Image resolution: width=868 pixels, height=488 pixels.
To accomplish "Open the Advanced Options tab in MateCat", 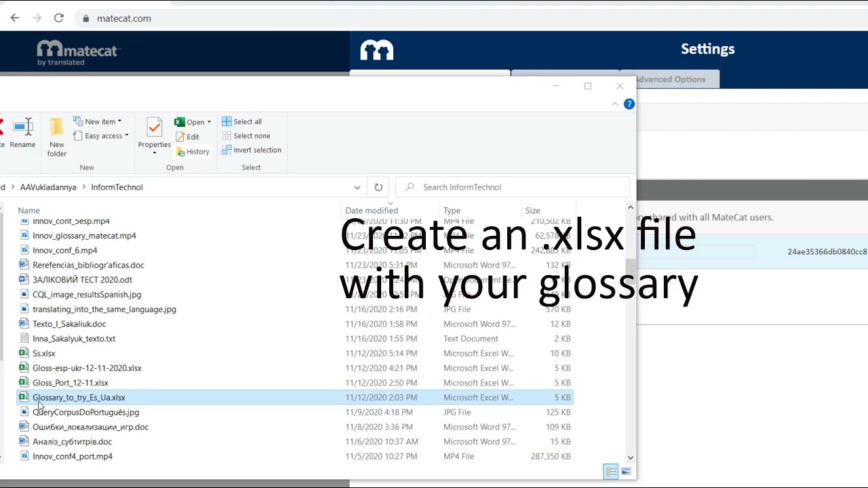I will pos(670,79).
